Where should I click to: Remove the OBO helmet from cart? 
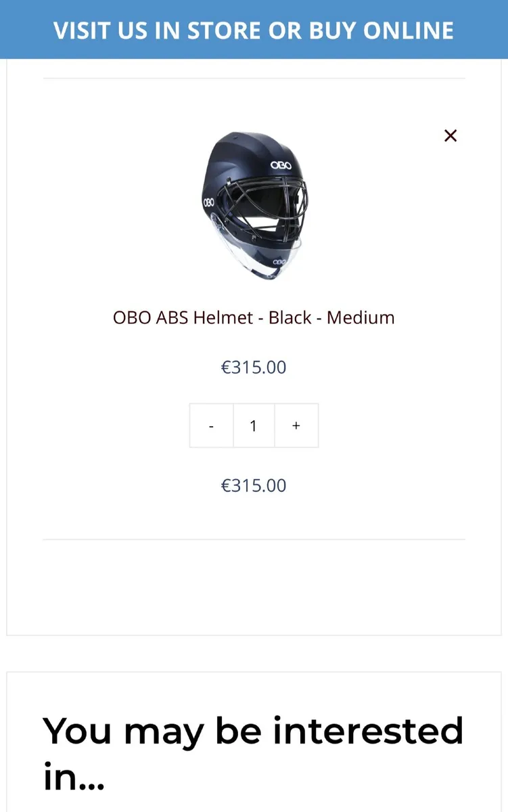(x=451, y=136)
